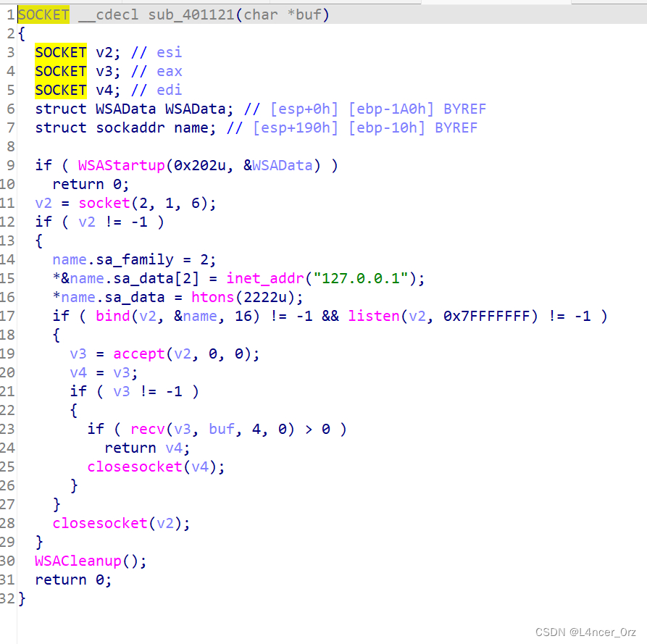The height and width of the screenshot is (644, 647).
Task: Click the "127.0.0.1" string literal
Action: click(x=361, y=278)
